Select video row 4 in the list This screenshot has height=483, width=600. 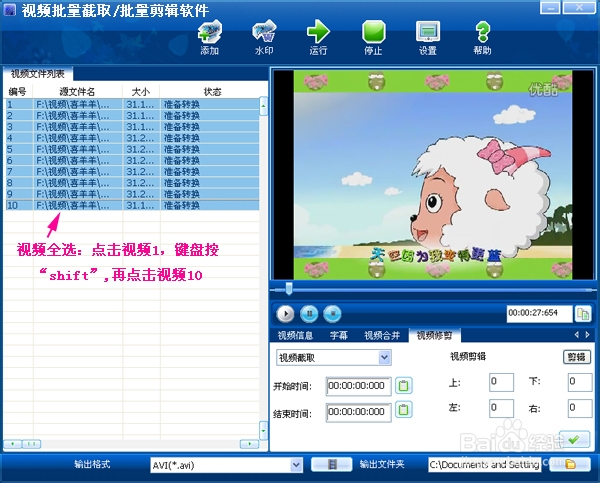tap(132, 138)
